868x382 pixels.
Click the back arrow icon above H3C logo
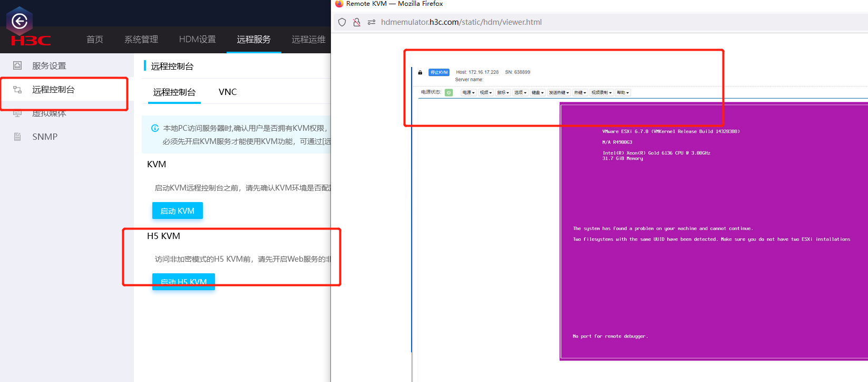coord(19,21)
